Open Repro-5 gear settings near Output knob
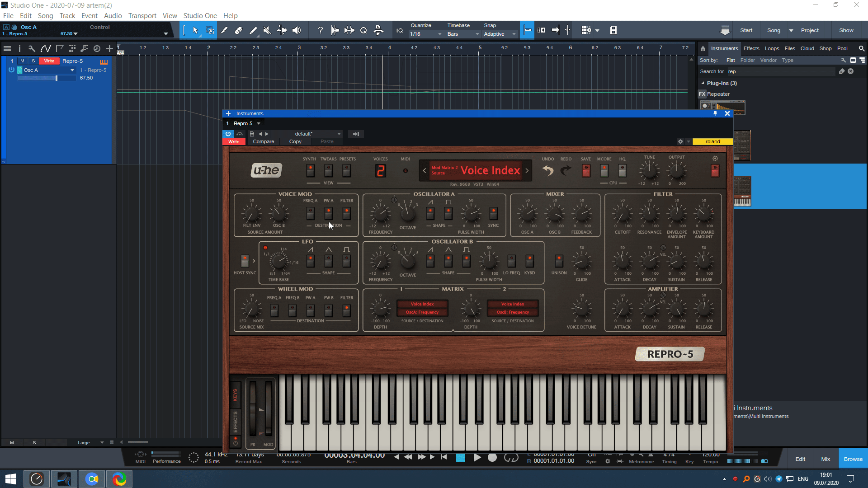The image size is (868, 488). pos(715,159)
